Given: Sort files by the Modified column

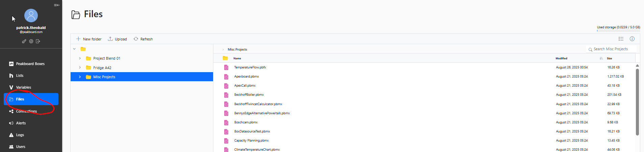Looking at the screenshot, I should (562, 58).
